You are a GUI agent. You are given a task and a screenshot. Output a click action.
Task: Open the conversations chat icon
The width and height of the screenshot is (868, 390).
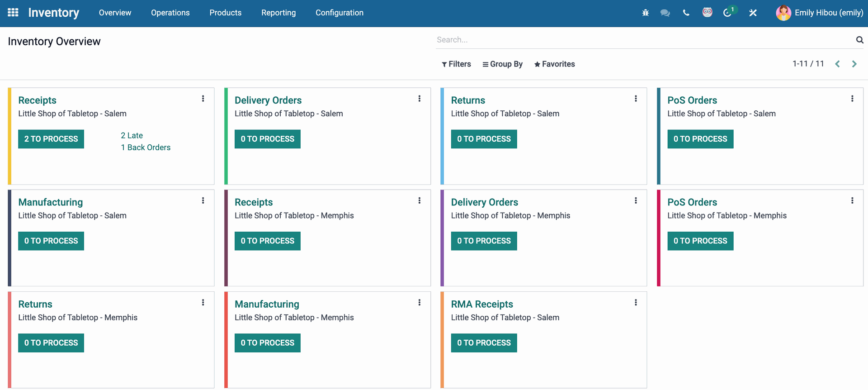665,13
